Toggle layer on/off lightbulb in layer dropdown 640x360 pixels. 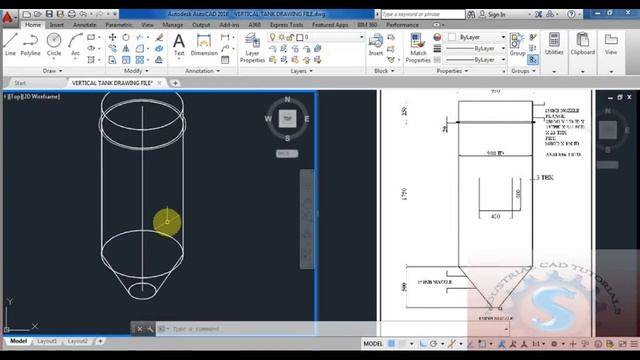click(273, 37)
